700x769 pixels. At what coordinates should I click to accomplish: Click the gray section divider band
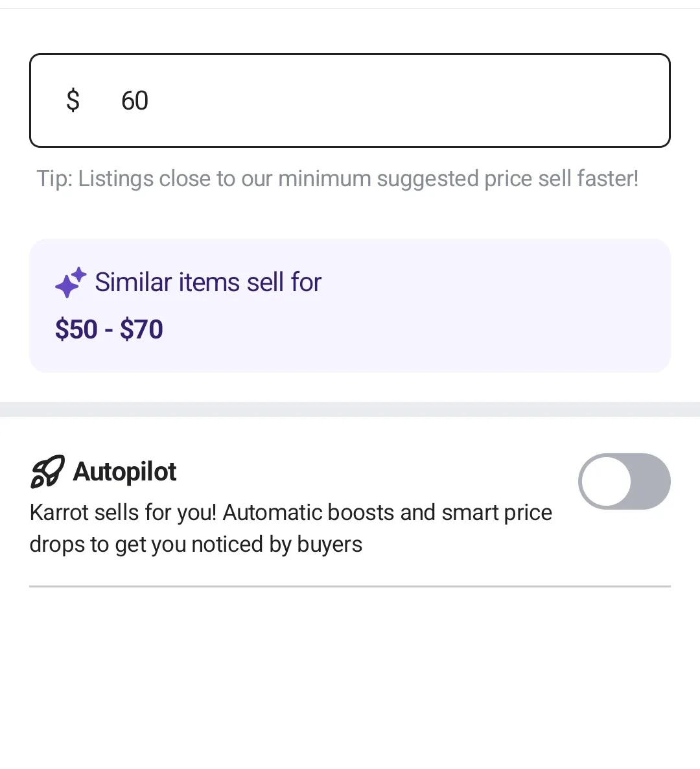350,409
